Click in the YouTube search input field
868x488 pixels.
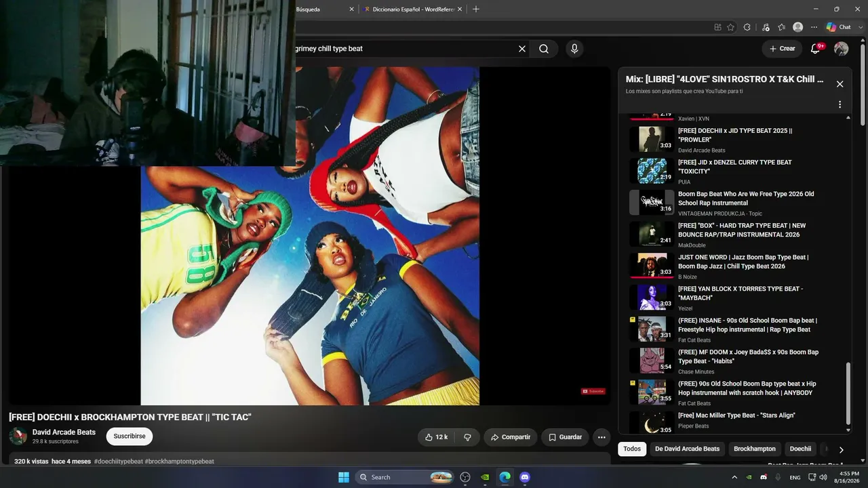[x=403, y=49]
